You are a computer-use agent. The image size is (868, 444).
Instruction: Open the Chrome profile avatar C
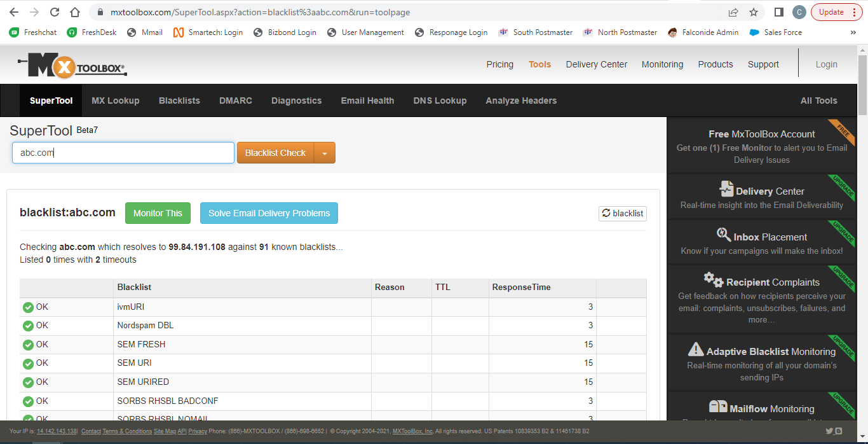point(799,12)
